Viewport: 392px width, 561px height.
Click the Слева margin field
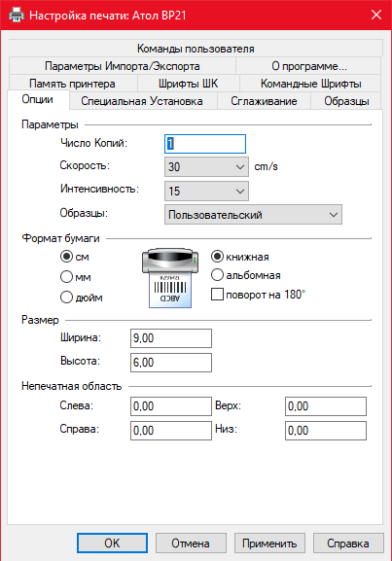pyautogui.click(x=171, y=406)
